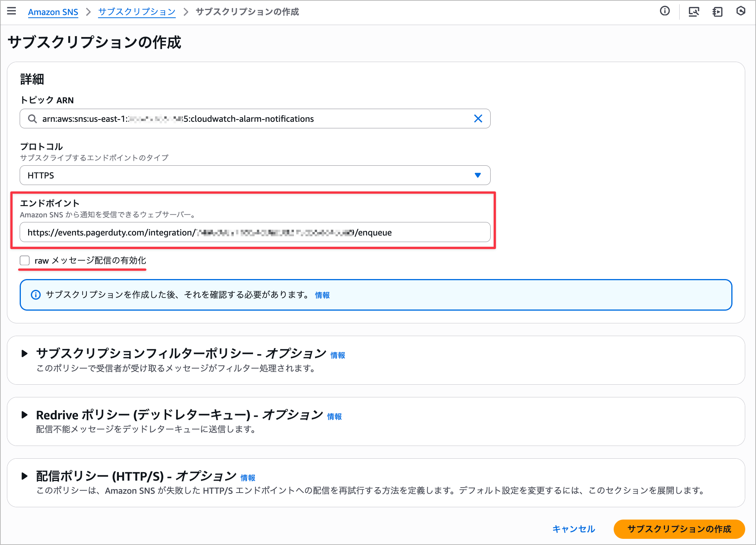Expand Redrive policy dead-letter queue section
756x545 pixels.
click(25, 415)
